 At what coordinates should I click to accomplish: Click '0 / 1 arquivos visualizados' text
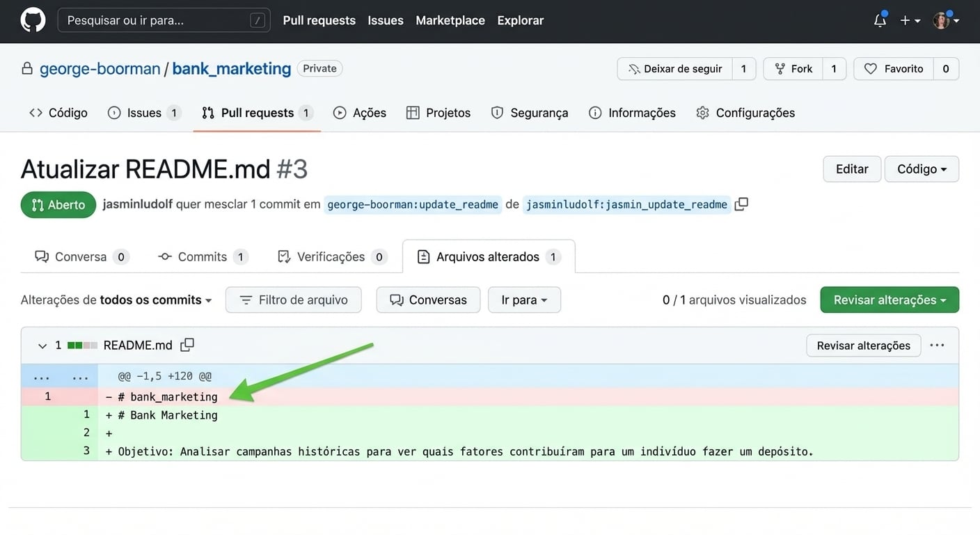click(734, 300)
